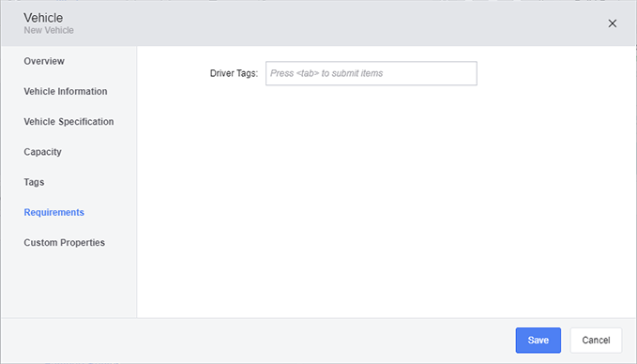
Task: Show the Custom Properties section
Action: point(64,243)
